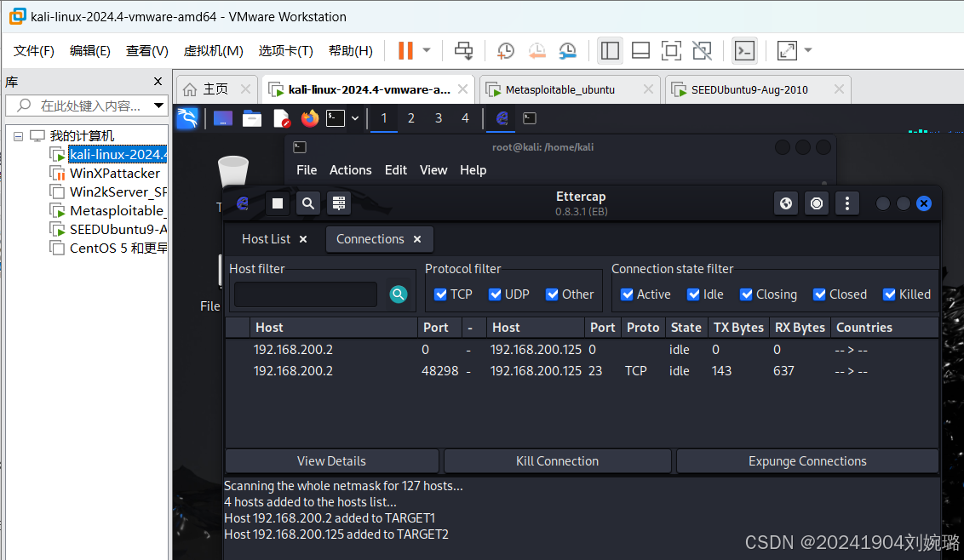Select SEEDUbuntu9-A in the library tree

click(x=118, y=229)
